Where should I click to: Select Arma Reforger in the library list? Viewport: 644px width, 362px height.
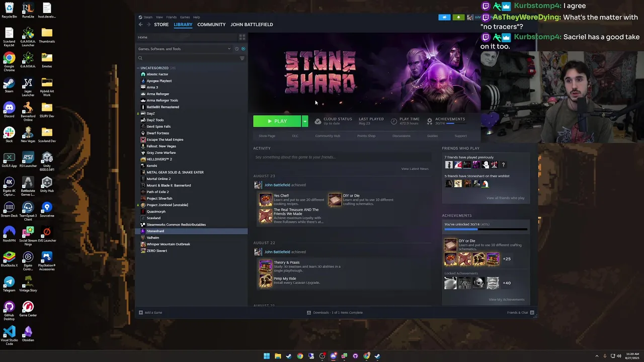pyautogui.click(x=157, y=94)
